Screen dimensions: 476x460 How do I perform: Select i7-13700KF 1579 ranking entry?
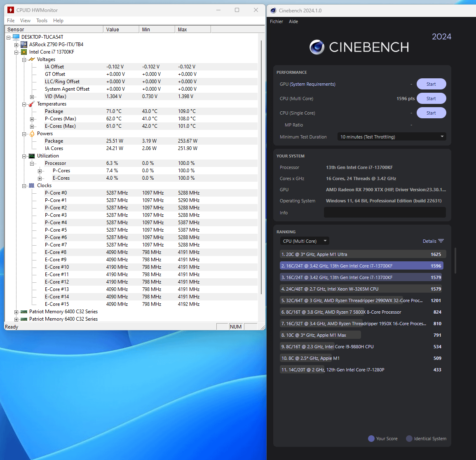click(x=361, y=277)
